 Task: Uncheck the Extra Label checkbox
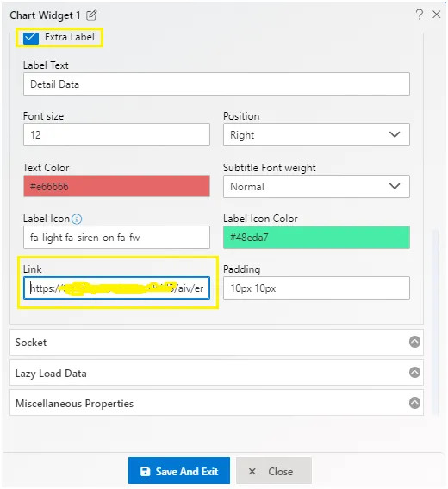[31, 38]
